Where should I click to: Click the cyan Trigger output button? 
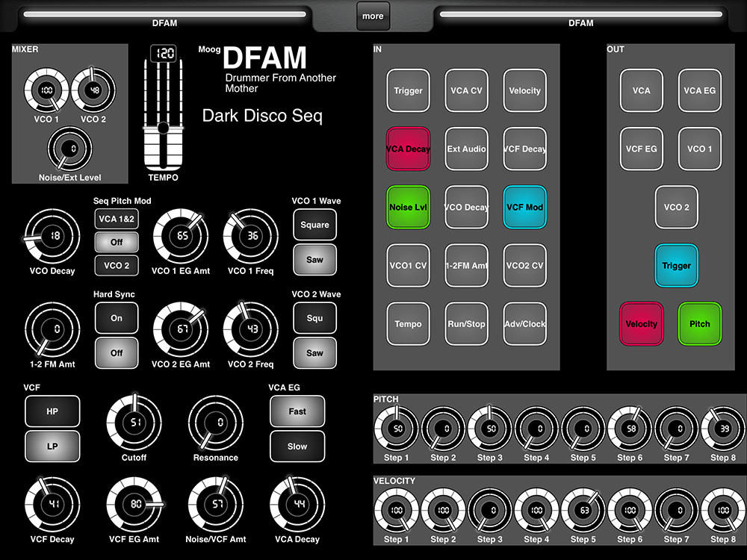click(x=676, y=266)
